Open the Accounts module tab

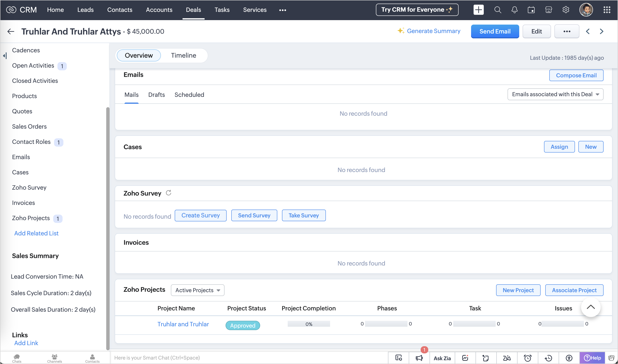(159, 10)
